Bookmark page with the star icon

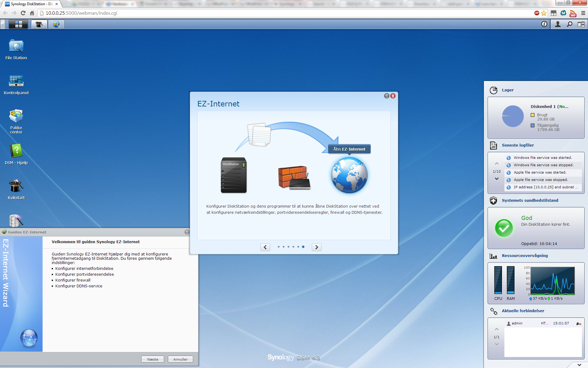(x=544, y=13)
